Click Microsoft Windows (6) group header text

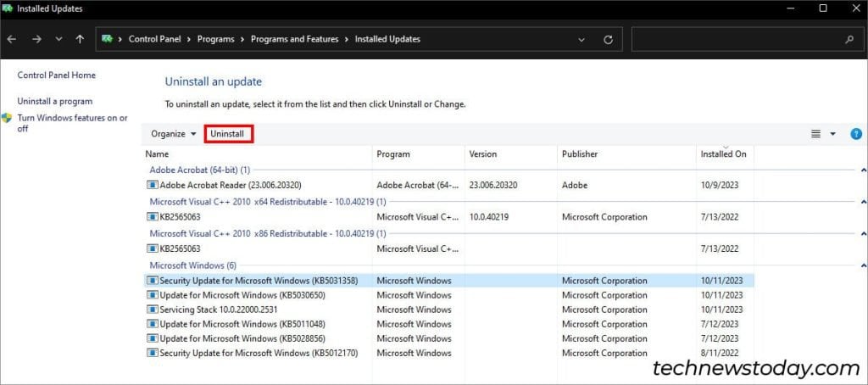(192, 265)
